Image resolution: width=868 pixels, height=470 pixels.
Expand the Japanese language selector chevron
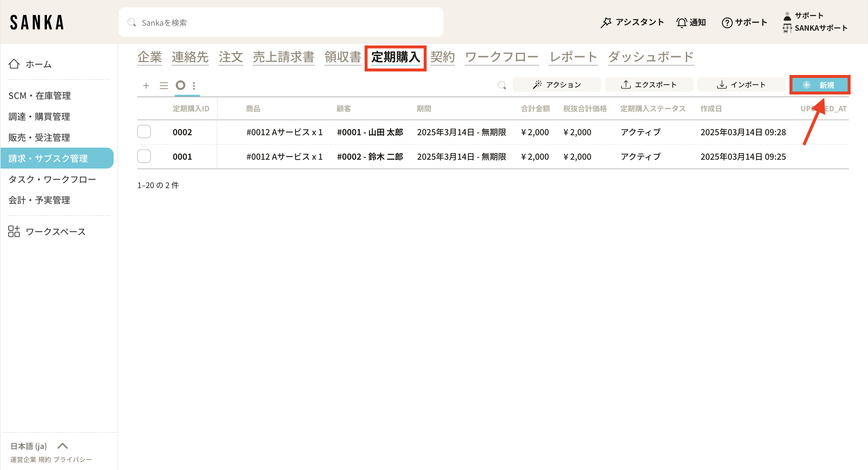point(63,446)
